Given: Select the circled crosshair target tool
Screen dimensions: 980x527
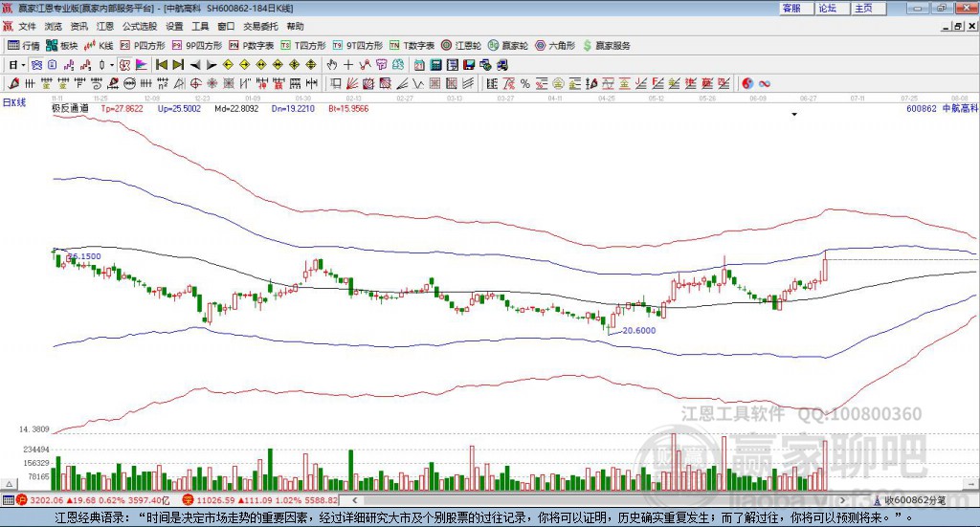Looking at the screenshot, I should click(x=195, y=83).
